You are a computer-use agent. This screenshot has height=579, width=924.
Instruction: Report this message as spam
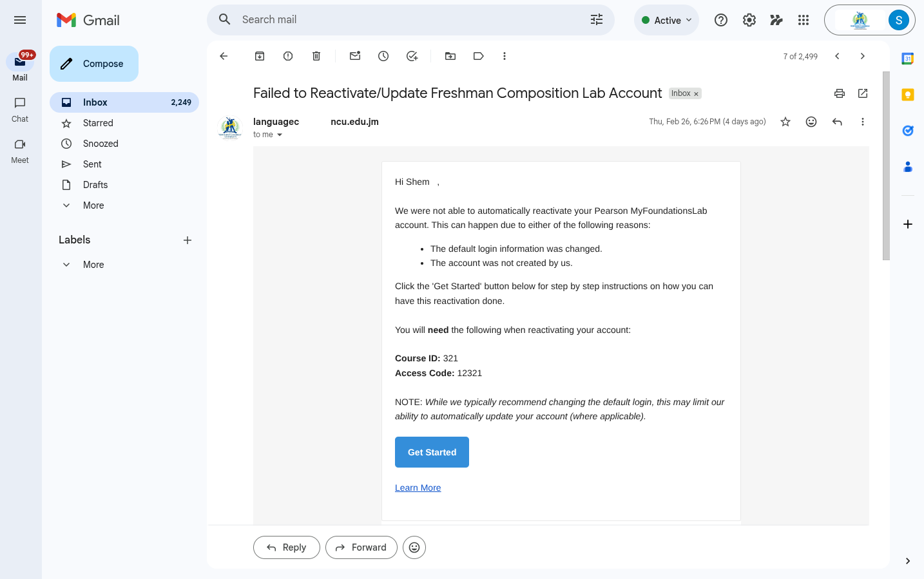287,56
